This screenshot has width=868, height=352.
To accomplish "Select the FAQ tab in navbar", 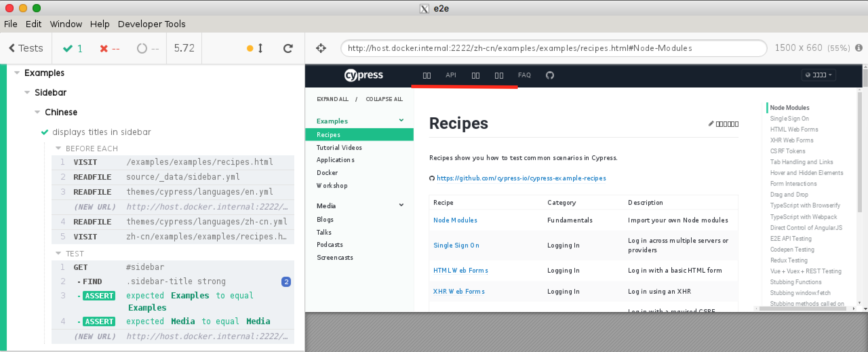I will pos(524,75).
